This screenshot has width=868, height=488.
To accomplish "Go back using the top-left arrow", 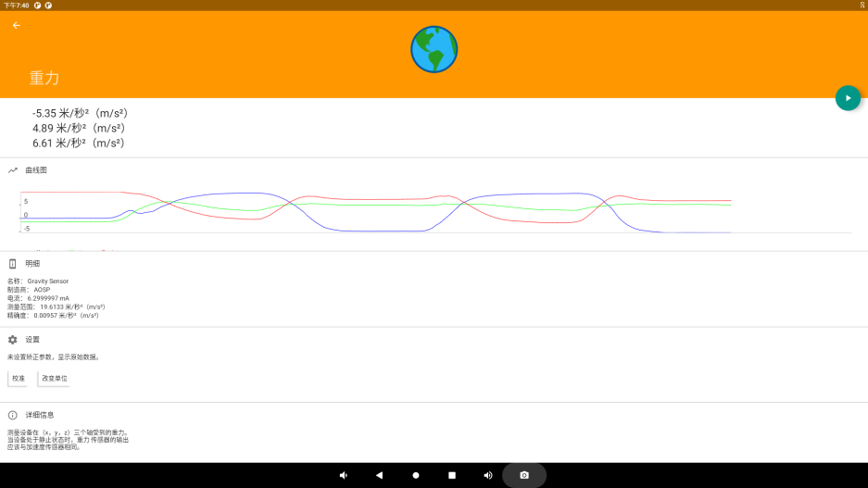I will coord(16,26).
